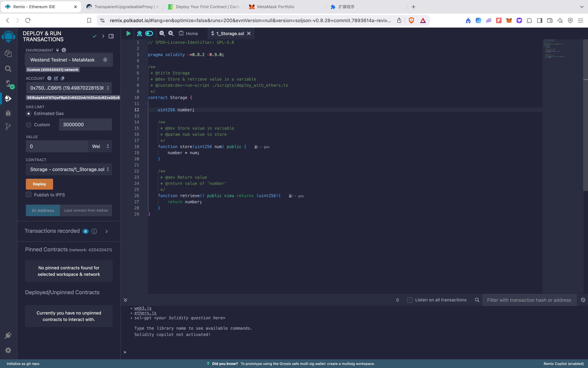The image size is (588, 368).
Task: Click the Remix logo home icon
Action: point(8,37)
